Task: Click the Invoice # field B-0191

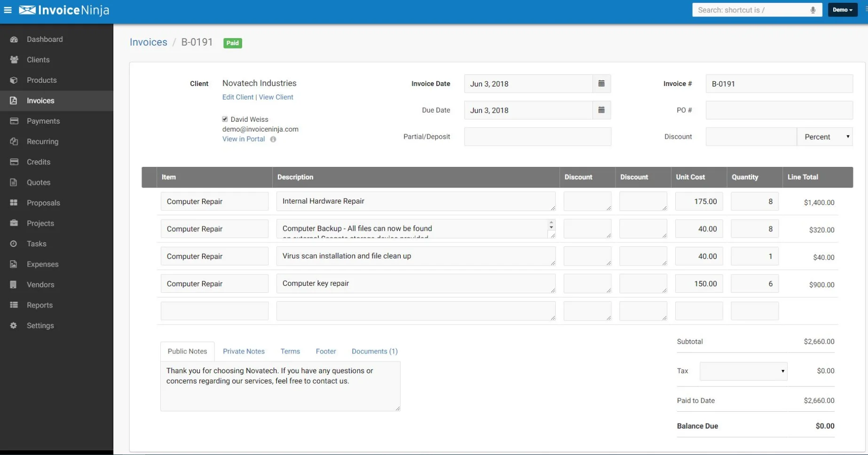Action: 779,84
